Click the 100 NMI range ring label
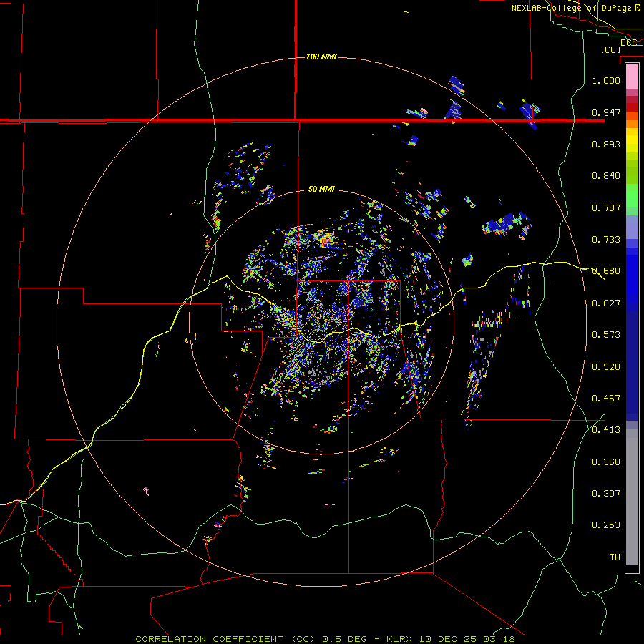This screenshot has height=644, width=644. coord(321,57)
